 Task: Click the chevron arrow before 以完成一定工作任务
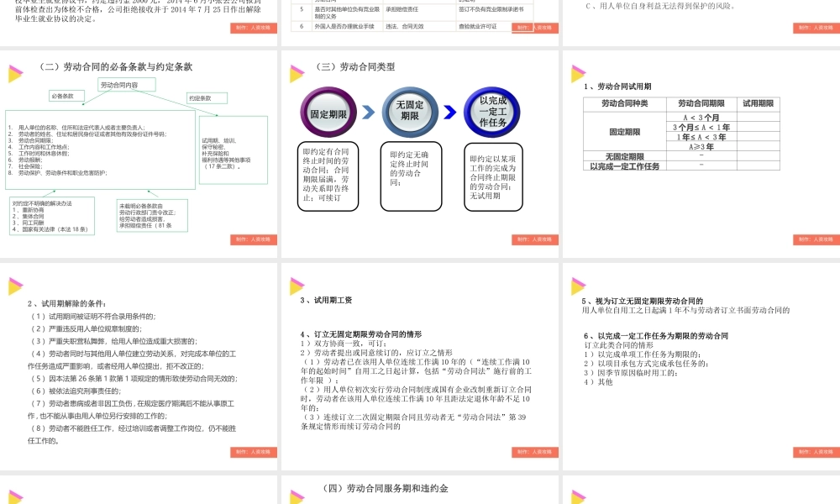coord(451,112)
